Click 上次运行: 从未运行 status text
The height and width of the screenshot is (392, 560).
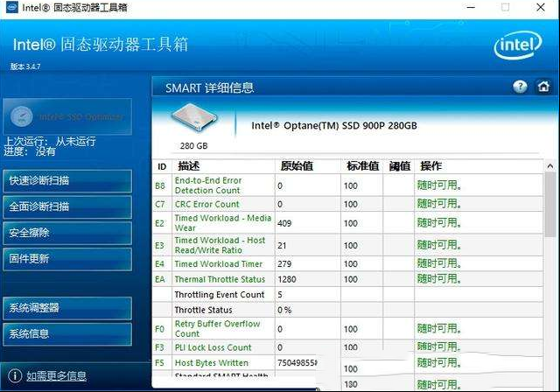(x=50, y=142)
